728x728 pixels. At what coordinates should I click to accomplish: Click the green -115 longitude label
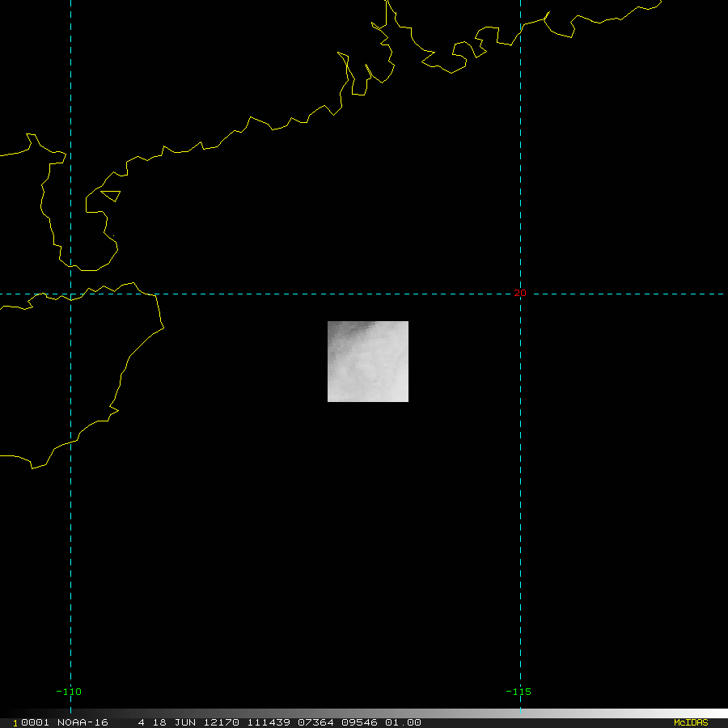click(518, 692)
